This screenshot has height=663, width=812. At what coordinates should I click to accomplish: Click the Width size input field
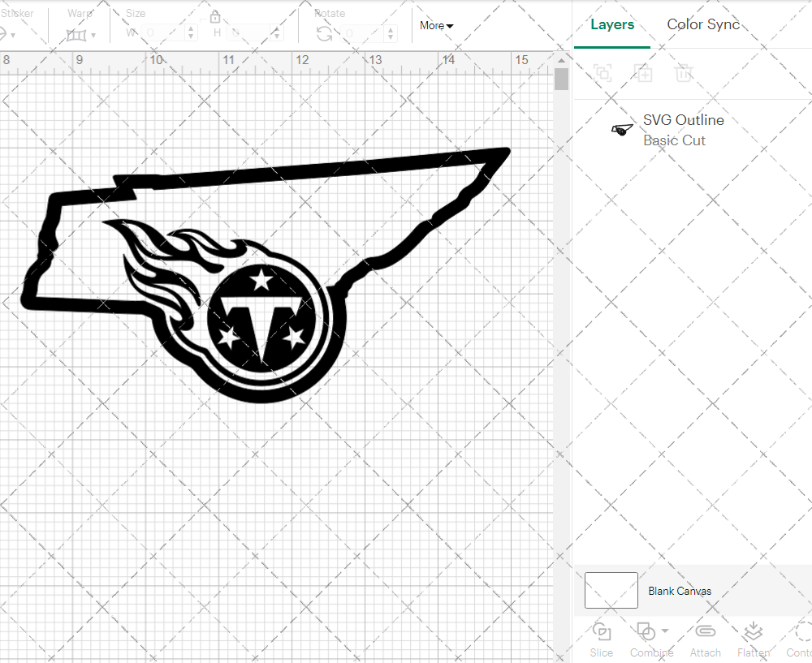pyautogui.click(x=163, y=33)
